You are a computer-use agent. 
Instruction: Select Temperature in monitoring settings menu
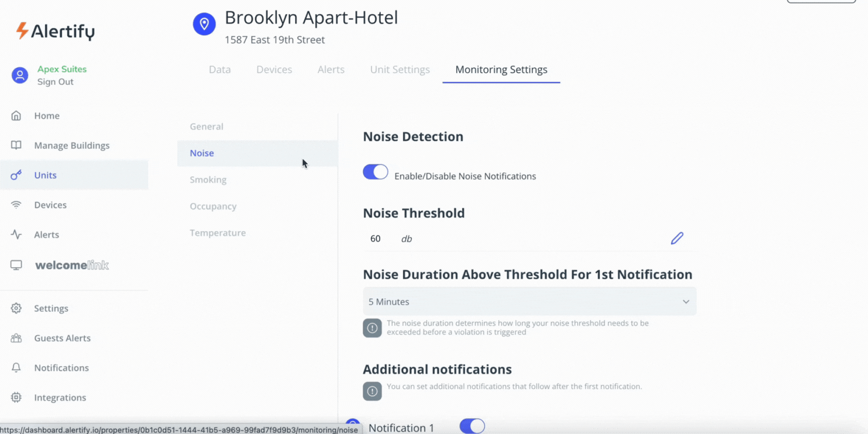pos(218,233)
